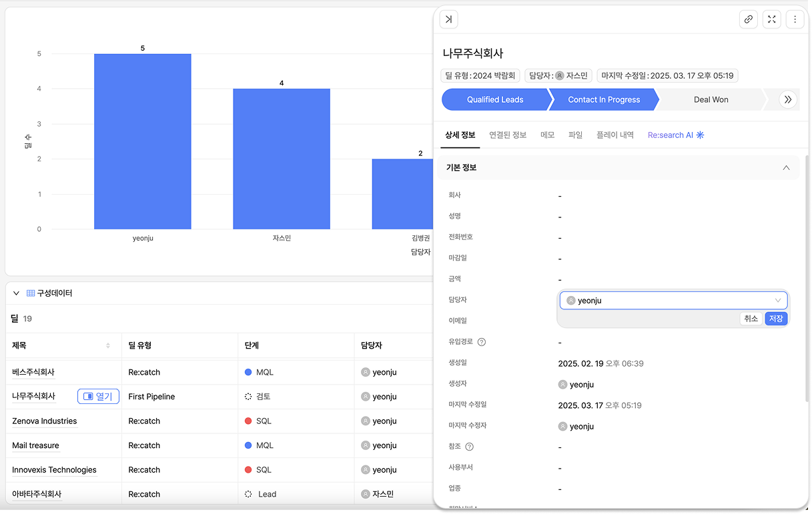Screen dimensions: 812x514
Task: Click the 마지막 수정자 yeonju avatar icon
Action: 563,427
